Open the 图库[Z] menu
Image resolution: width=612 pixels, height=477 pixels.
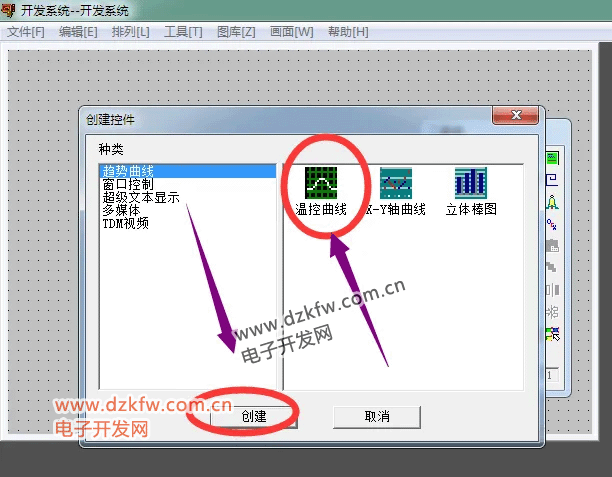[x=236, y=32]
